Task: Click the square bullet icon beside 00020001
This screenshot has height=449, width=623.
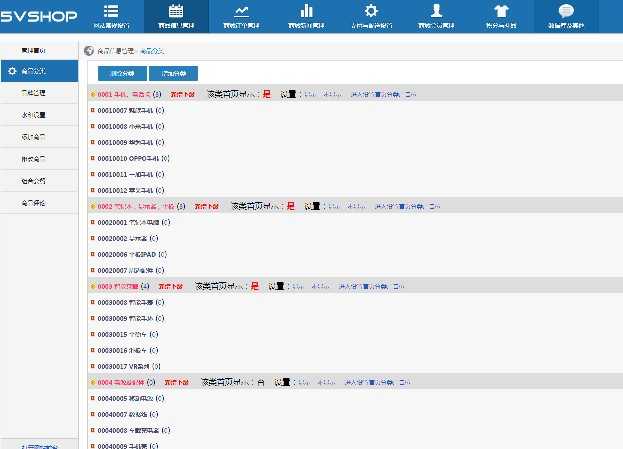Action: coord(93,222)
